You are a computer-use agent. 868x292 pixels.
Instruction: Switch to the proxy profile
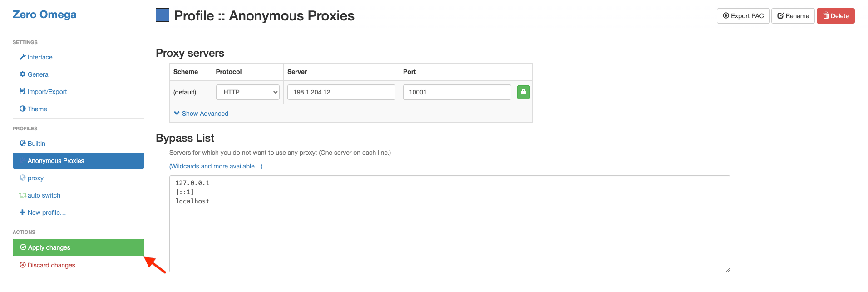(35, 178)
